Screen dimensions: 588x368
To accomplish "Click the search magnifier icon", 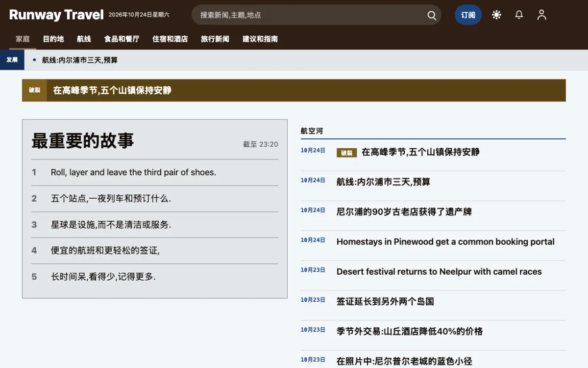I will point(432,15).
